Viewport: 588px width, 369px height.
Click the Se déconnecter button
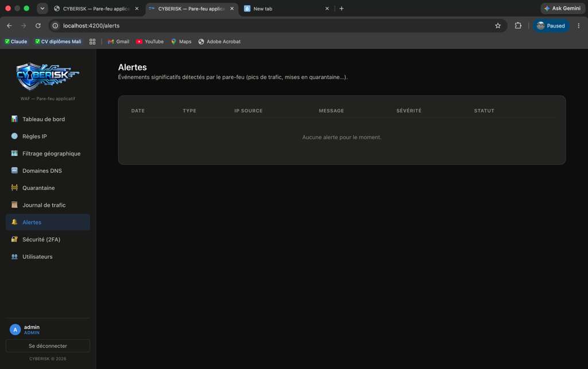coord(48,346)
